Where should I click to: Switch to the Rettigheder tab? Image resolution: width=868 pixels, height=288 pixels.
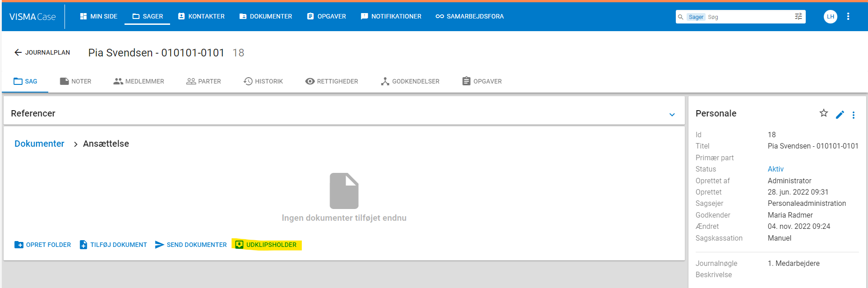(x=332, y=81)
